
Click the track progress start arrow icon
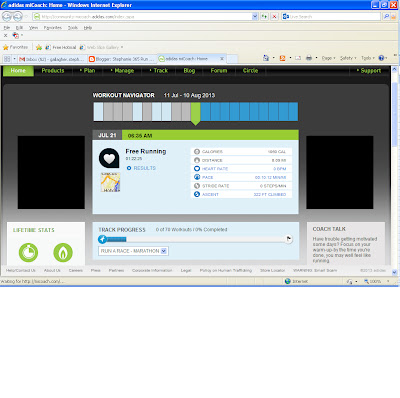[102, 239]
